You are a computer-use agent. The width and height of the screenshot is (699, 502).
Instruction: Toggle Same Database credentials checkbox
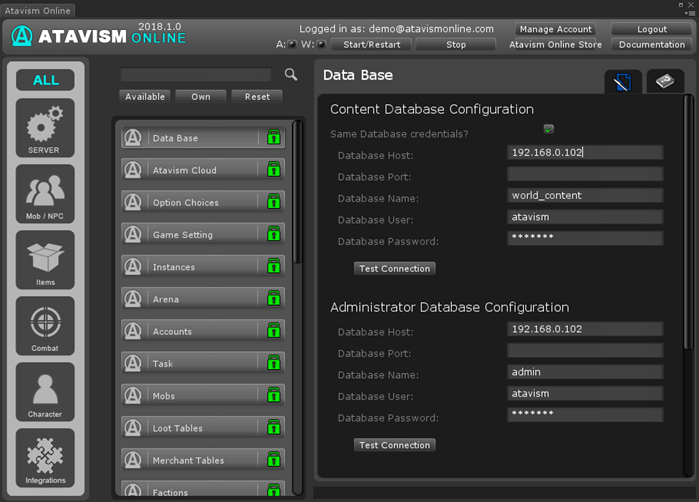tap(548, 130)
